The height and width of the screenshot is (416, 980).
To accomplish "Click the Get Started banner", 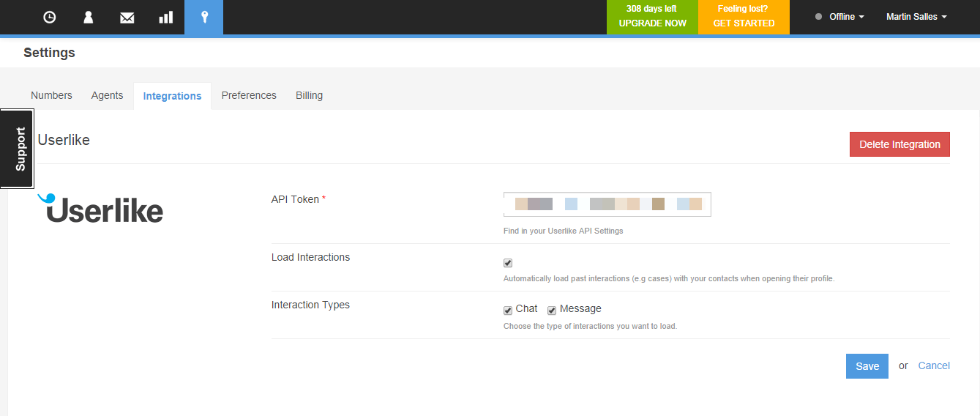I will click(744, 17).
